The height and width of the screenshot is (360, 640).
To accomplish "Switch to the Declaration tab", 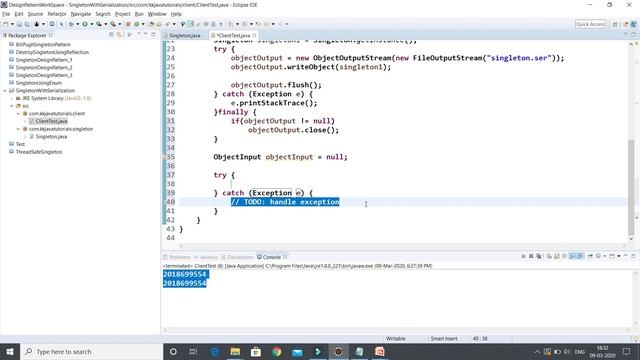I will pos(237,257).
